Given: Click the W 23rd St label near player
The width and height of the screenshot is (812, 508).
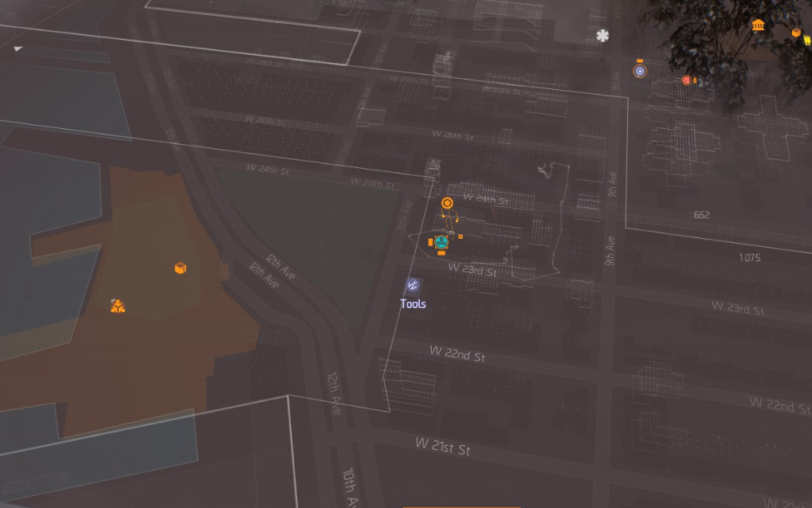Looking at the screenshot, I should [473, 269].
